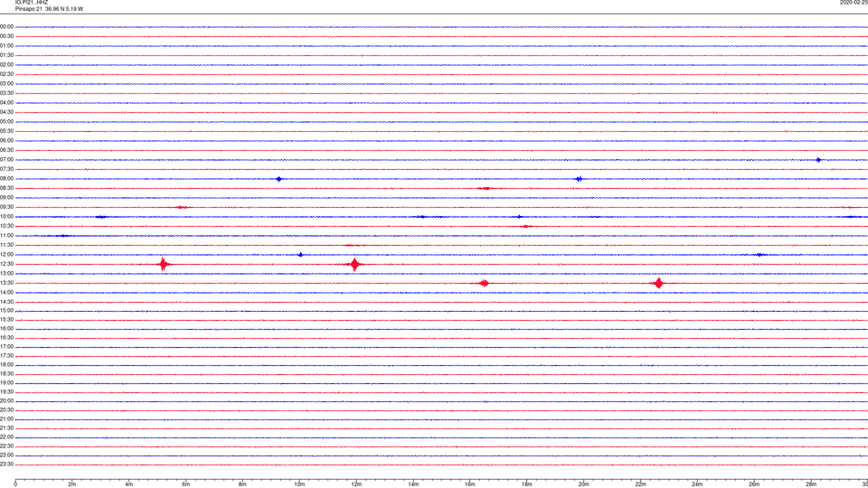
Task: Select the 01:00 time label
Action: [x=6, y=46]
